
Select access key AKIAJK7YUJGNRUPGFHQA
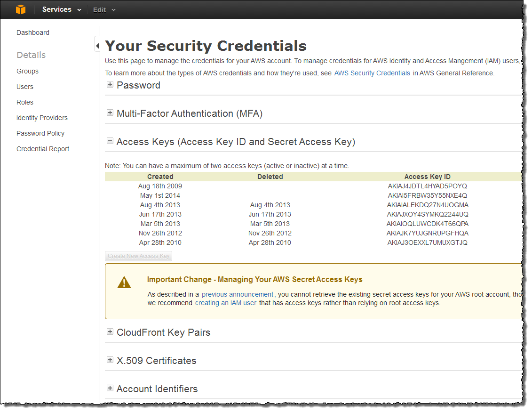(x=428, y=234)
